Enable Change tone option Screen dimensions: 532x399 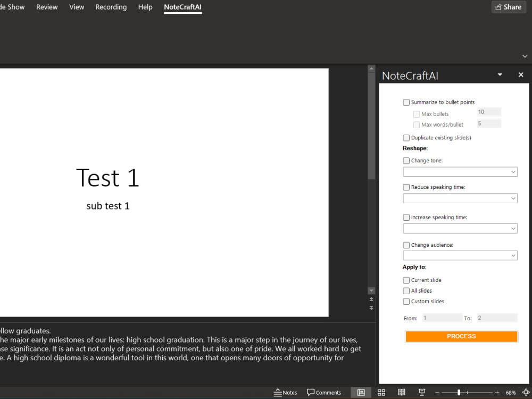(x=406, y=161)
